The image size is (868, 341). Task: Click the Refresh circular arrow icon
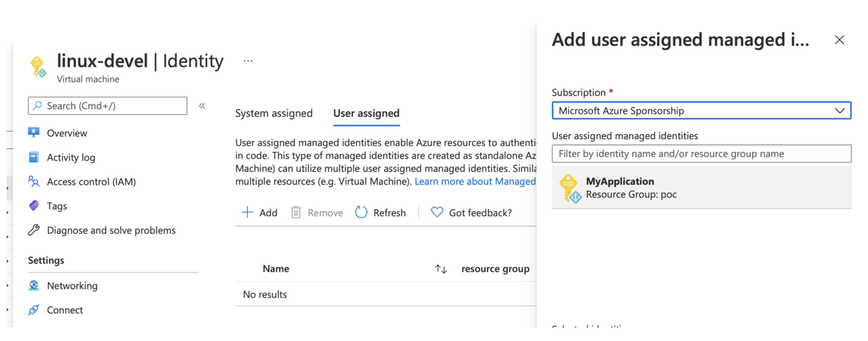(x=361, y=213)
